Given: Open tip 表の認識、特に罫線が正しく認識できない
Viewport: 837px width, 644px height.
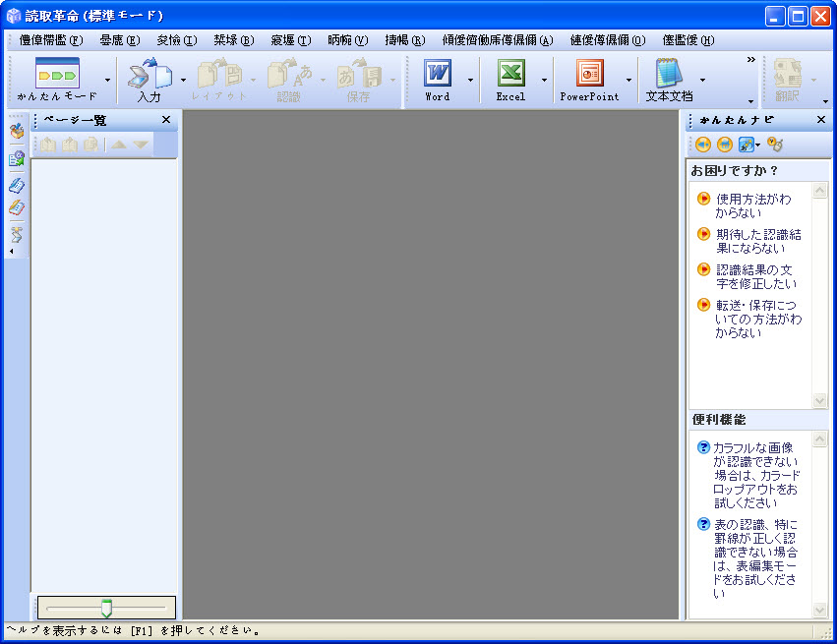Looking at the screenshot, I should (x=756, y=558).
